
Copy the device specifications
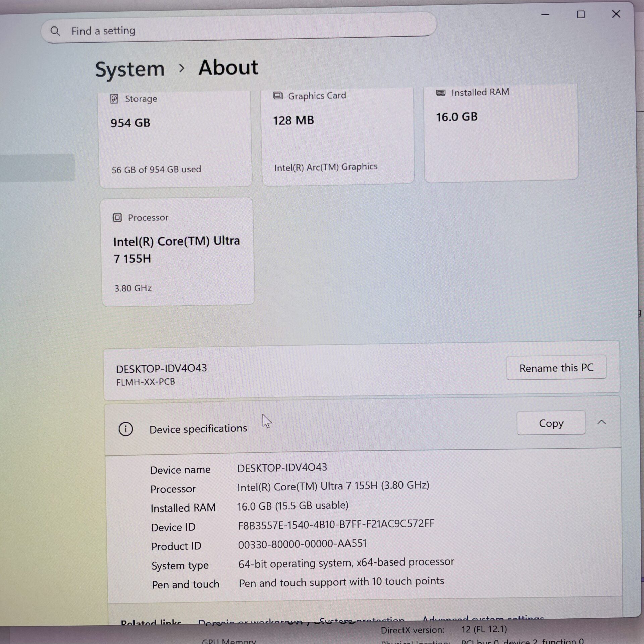pos(551,423)
